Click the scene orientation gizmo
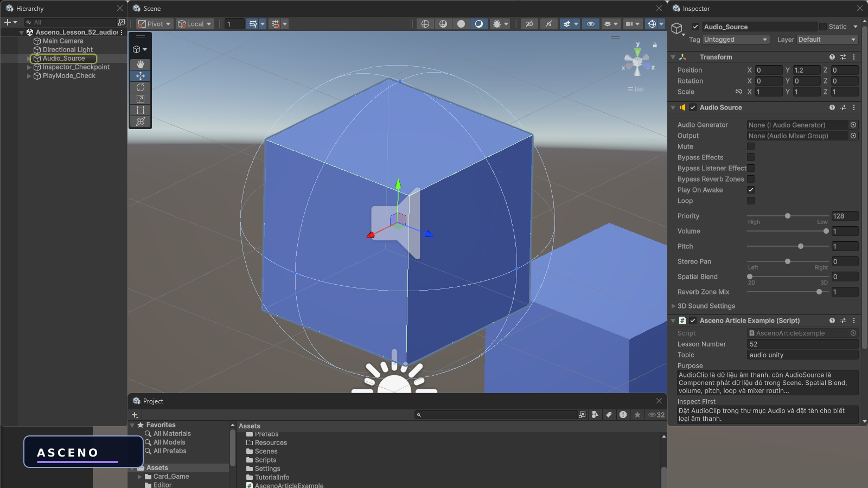The image size is (868, 488). click(x=638, y=61)
